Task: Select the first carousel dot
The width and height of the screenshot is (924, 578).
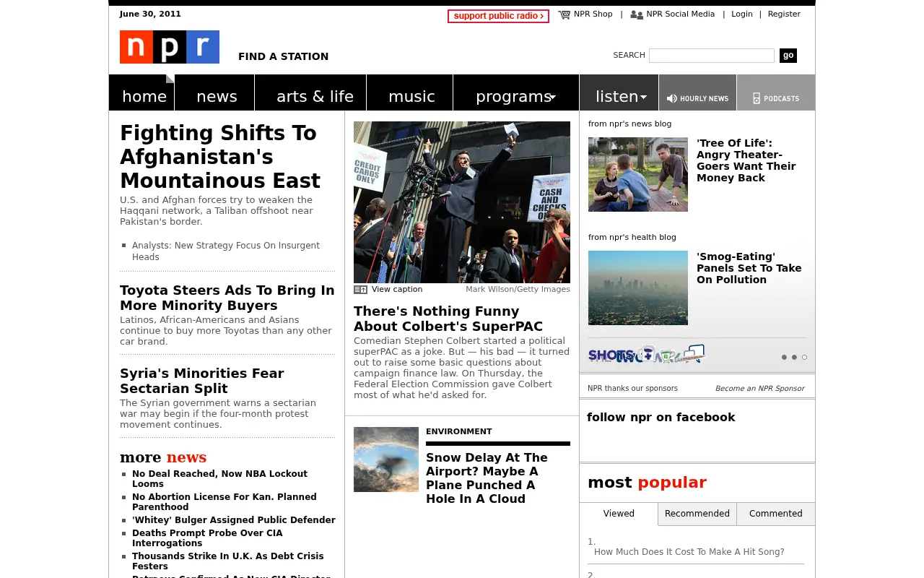Action: pyautogui.click(x=784, y=357)
